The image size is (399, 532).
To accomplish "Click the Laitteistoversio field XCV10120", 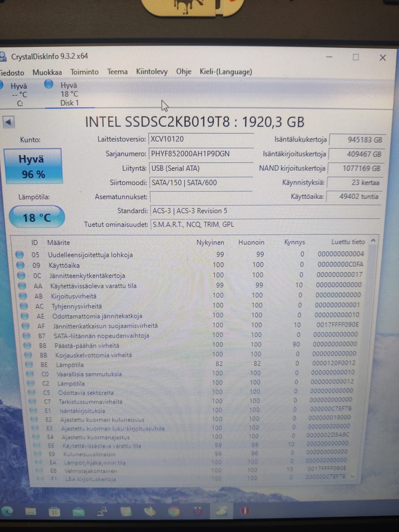I will 201,139.
